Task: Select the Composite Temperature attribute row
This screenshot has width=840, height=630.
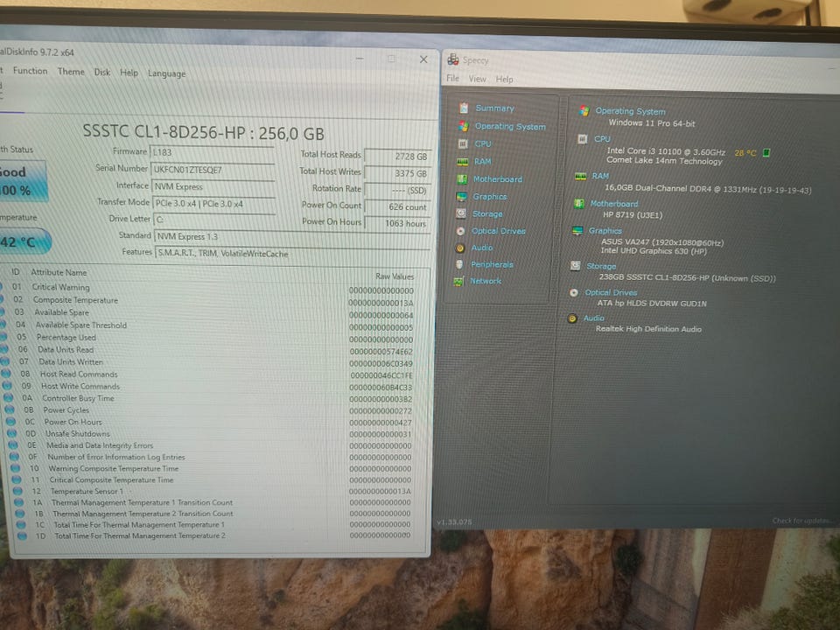Action: tap(211, 300)
